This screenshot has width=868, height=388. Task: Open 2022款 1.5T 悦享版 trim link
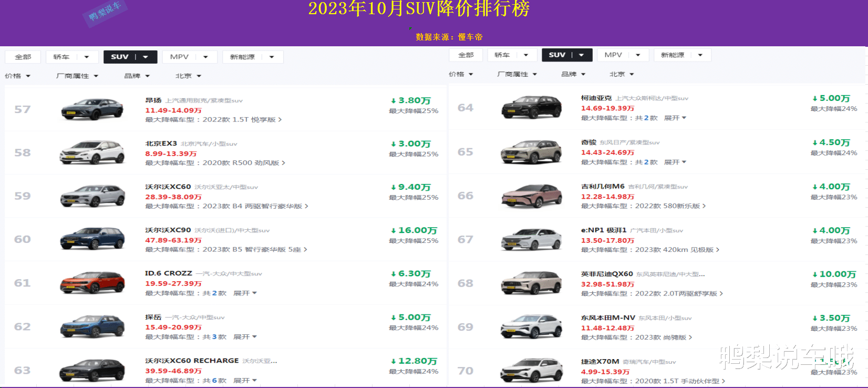click(x=242, y=120)
